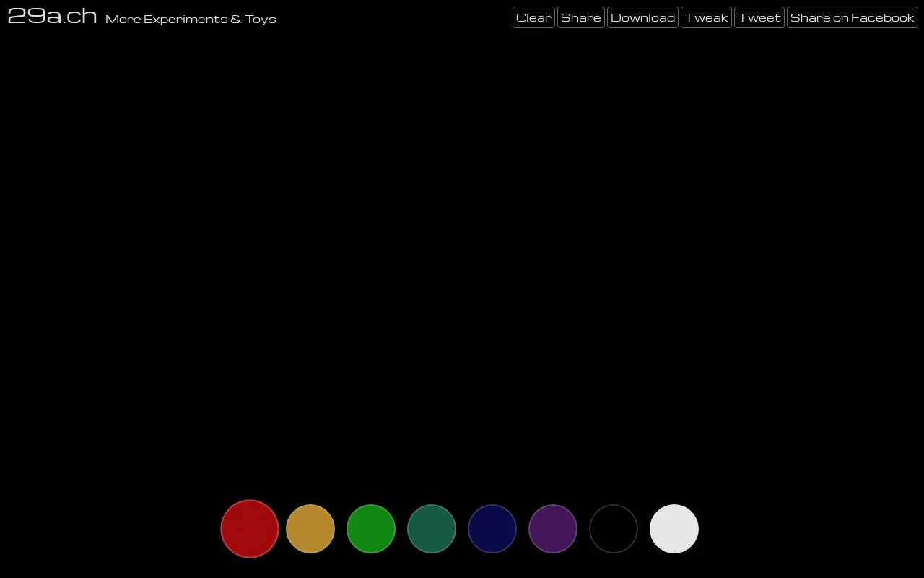This screenshot has height=578, width=924.
Task: Tweet this creation
Action: 759,17
